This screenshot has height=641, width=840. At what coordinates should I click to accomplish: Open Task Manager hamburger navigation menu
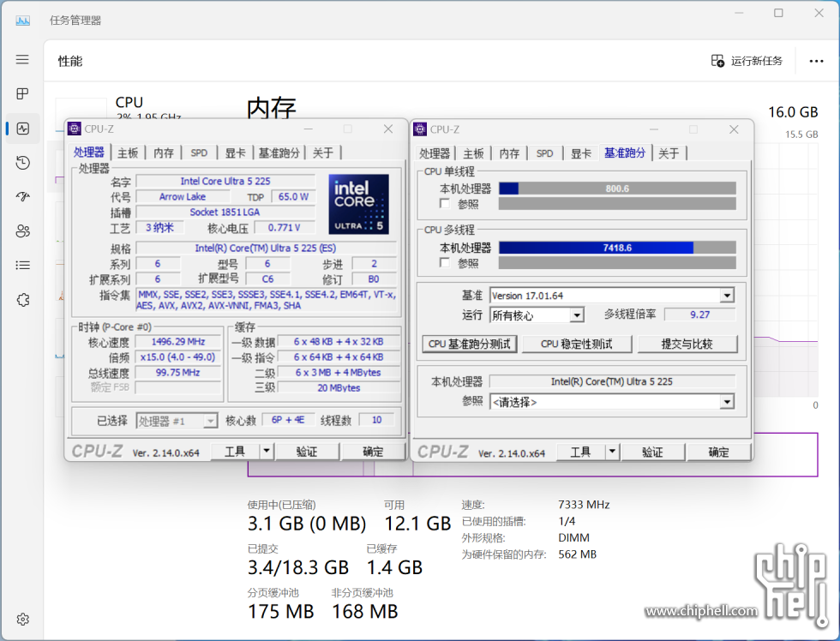click(22, 59)
